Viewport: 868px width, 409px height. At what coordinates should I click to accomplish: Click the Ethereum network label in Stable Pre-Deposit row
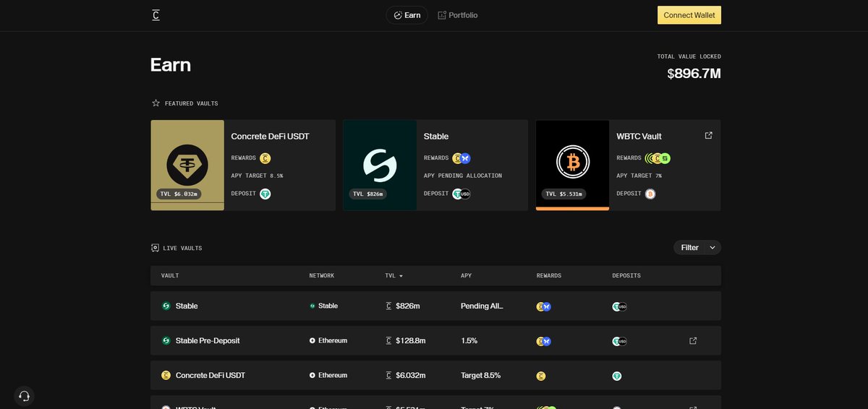click(x=333, y=340)
